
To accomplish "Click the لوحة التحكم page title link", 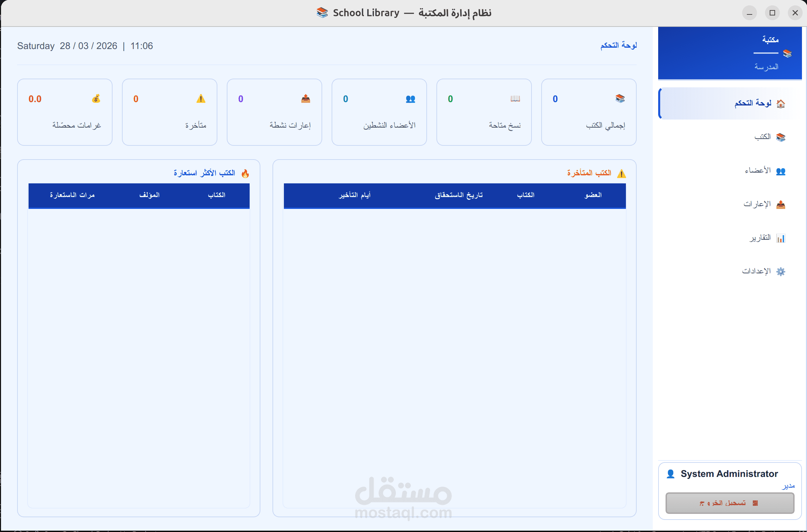I will click(x=618, y=45).
